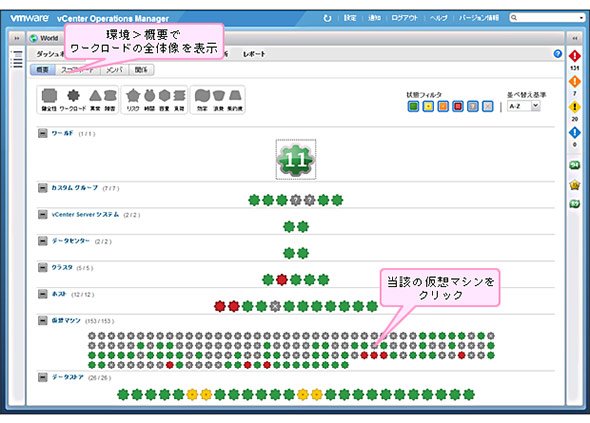Select the 異常 (Anomalies) triangle badge
Screen dimensions: 590x423
(x=95, y=96)
